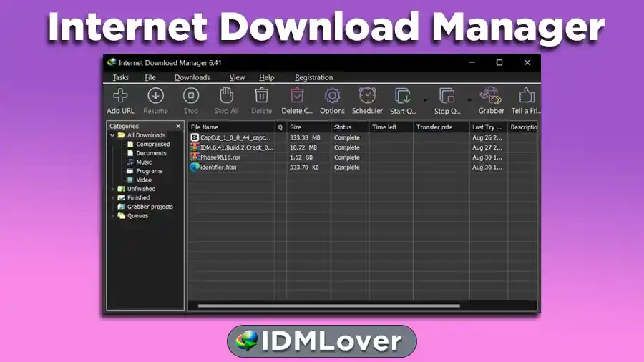
Task: Click the 333.33 MB size cell
Action: click(305, 137)
